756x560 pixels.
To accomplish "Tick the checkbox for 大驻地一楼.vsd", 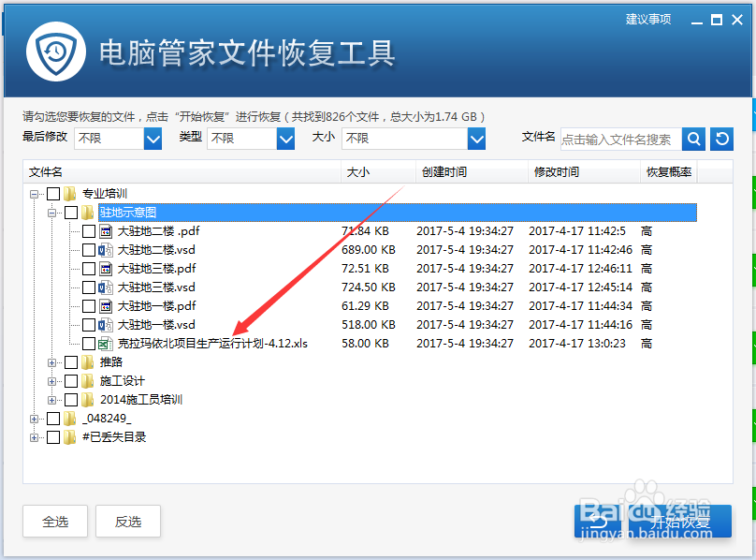I will coord(89,325).
